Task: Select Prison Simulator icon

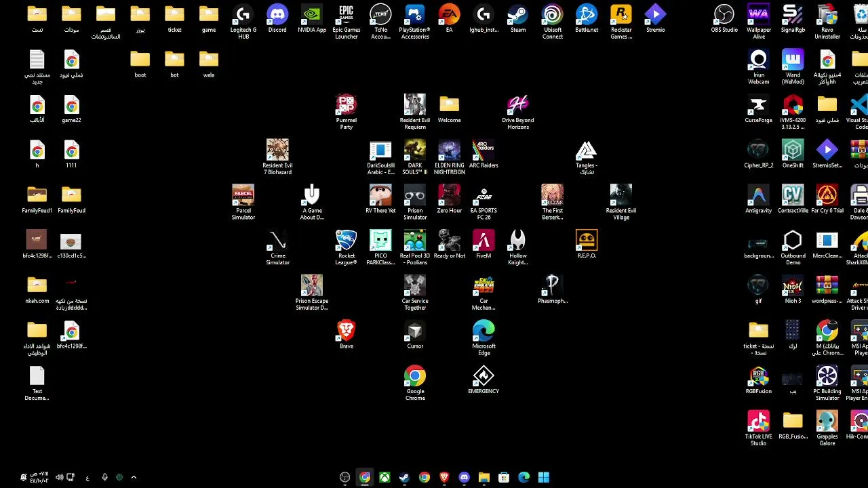Action: click(x=415, y=202)
